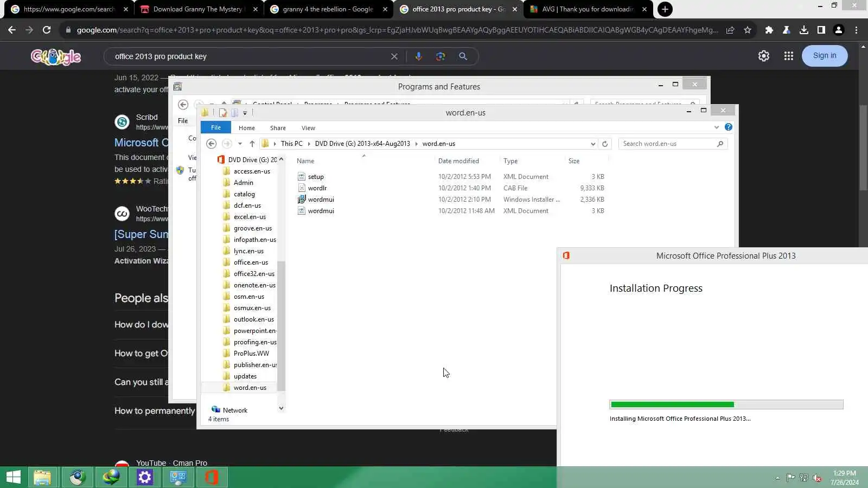Click New folder icon in Explorer quick access toolbar
This screenshot has height=488, width=868.
[234, 113]
